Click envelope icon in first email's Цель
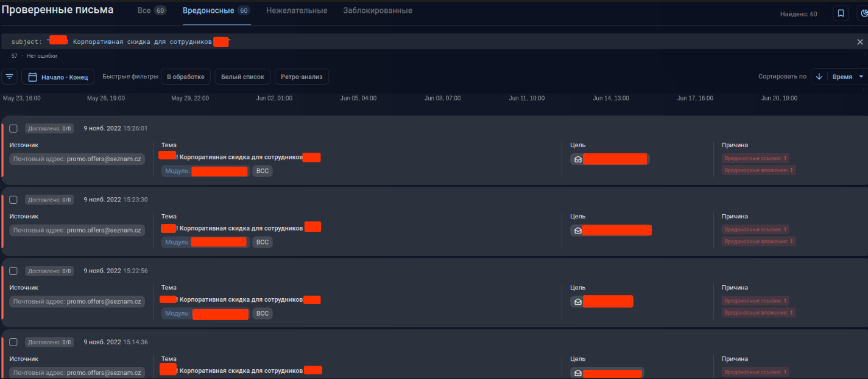868x379 pixels. 577,159
